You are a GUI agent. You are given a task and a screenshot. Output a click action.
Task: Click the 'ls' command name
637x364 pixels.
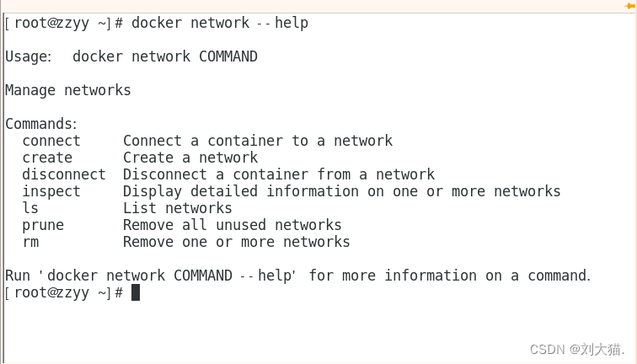[30, 208]
